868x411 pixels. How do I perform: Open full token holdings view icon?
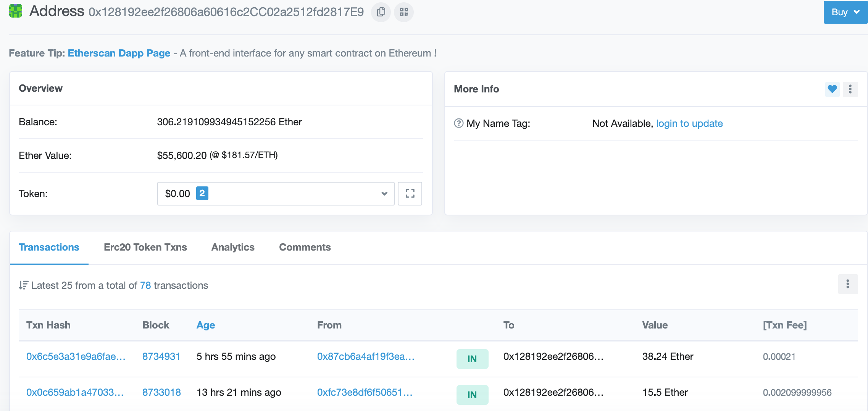410,194
